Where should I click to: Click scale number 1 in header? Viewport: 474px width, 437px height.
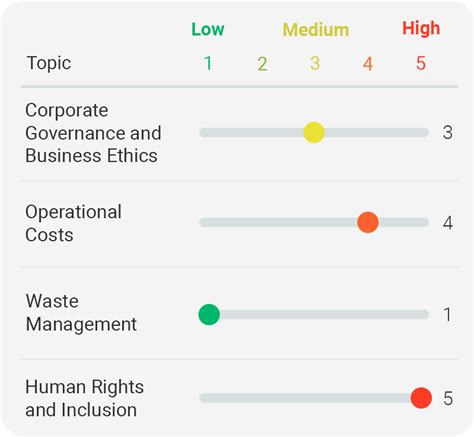coord(208,63)
